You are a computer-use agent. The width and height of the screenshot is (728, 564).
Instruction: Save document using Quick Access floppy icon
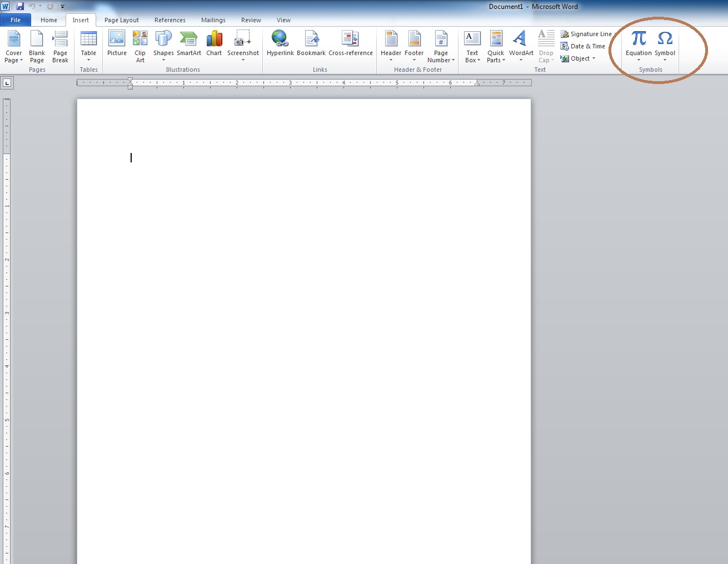click(20, 6)
